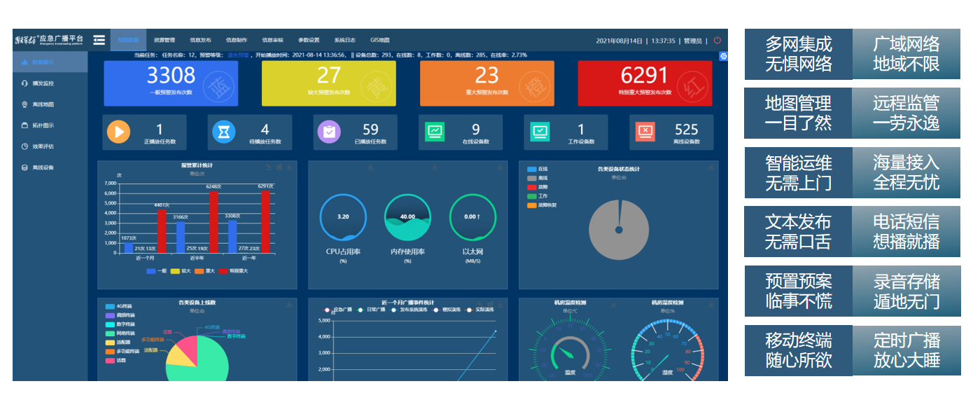Click the blue hourglass pending tasks icon
This screenshot has width=980, height=400.
point(224,132)
